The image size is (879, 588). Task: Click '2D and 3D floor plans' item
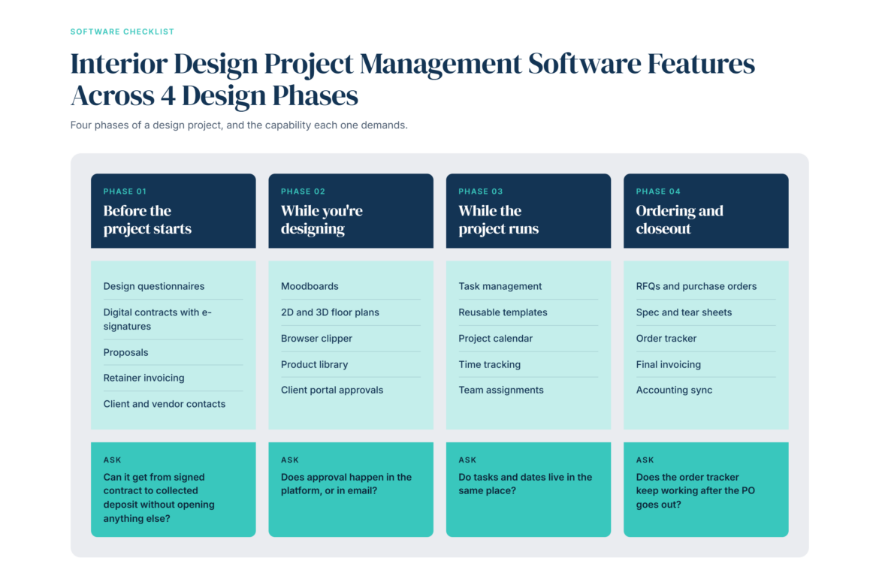[330, 312]
